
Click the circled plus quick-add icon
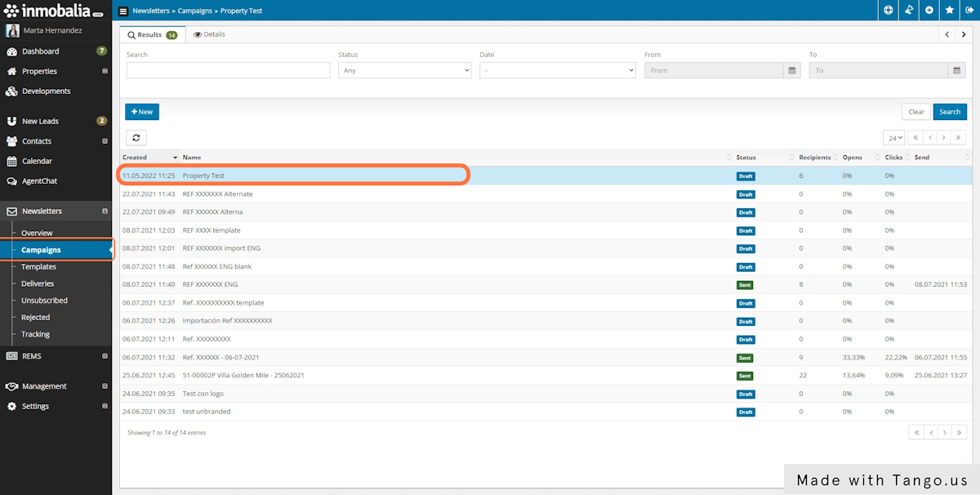pyautogui.click(x=929, y=11)
